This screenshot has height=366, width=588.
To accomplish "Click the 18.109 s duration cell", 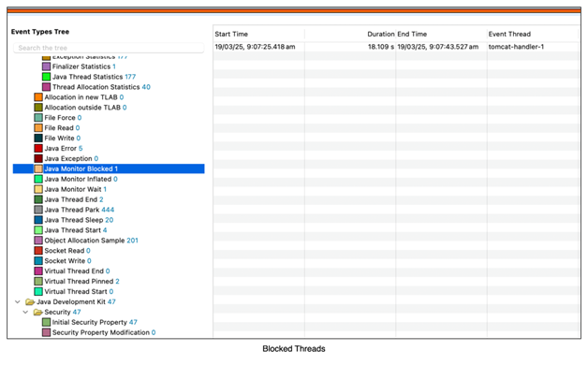I will pos(381,47).
